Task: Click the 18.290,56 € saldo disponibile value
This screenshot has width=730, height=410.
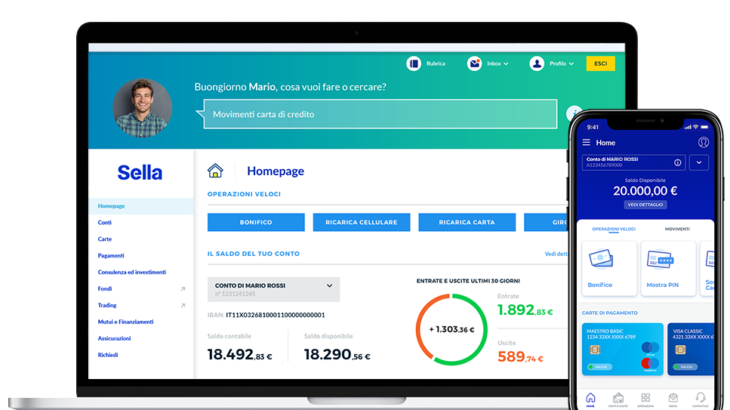Action: pos(337,355)
